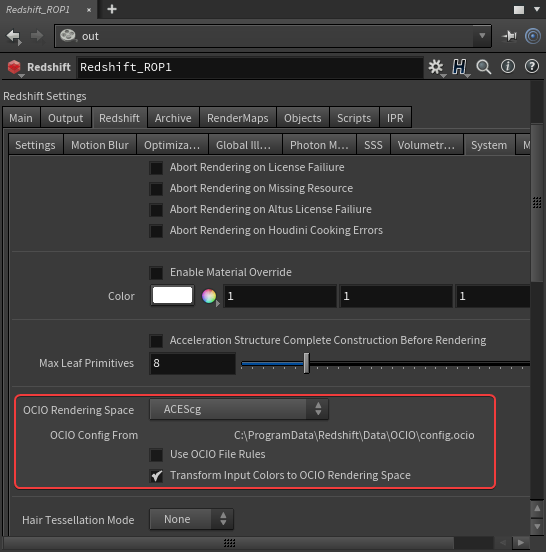
Task: Uncheck Transform Input Colors to OCIO Rendering Space
Action: point(156,476)
